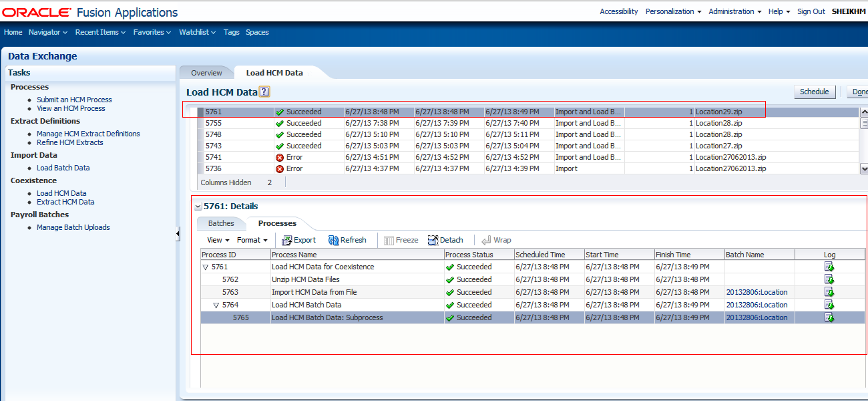This screenshot has width=868, height=401.
Task: Open the Navigator menu in the top bar
Action: click(x=45, y=31)
